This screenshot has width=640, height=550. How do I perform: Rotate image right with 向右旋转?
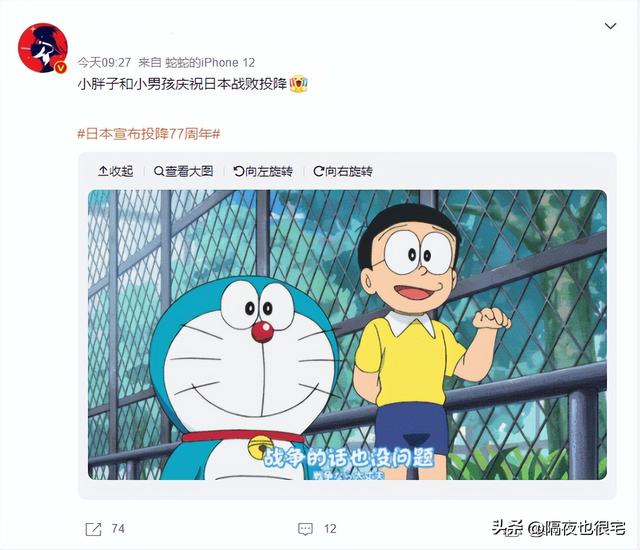click(x=343, y=171)
